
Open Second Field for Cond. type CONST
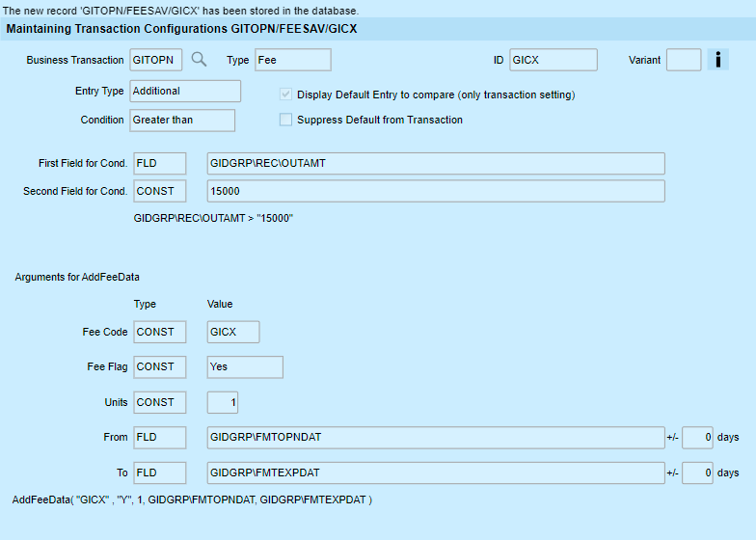pos(160,191)
